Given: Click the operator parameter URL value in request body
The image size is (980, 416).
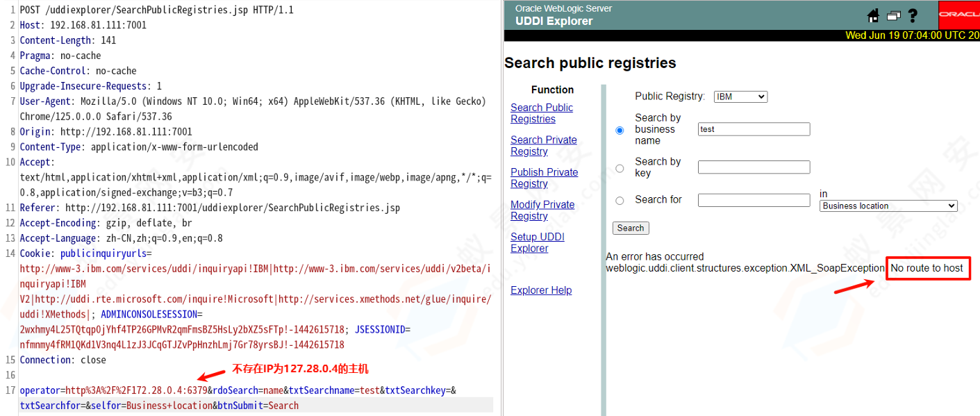Looking at the screenshot, I should pyautogui.click(x=137, y=390).
